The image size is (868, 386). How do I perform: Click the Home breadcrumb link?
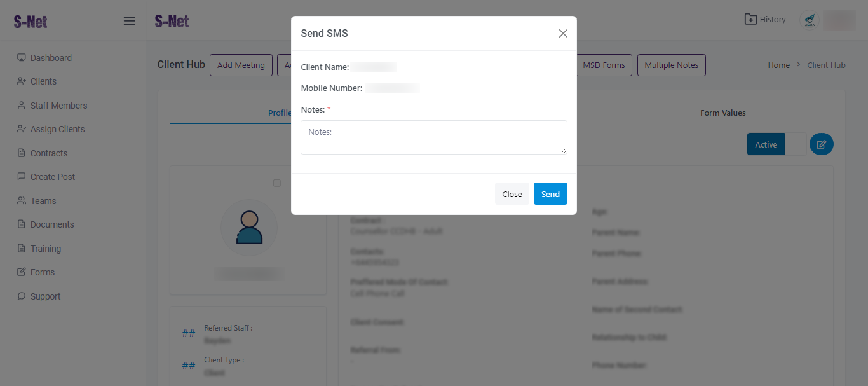tap(778, 65)
